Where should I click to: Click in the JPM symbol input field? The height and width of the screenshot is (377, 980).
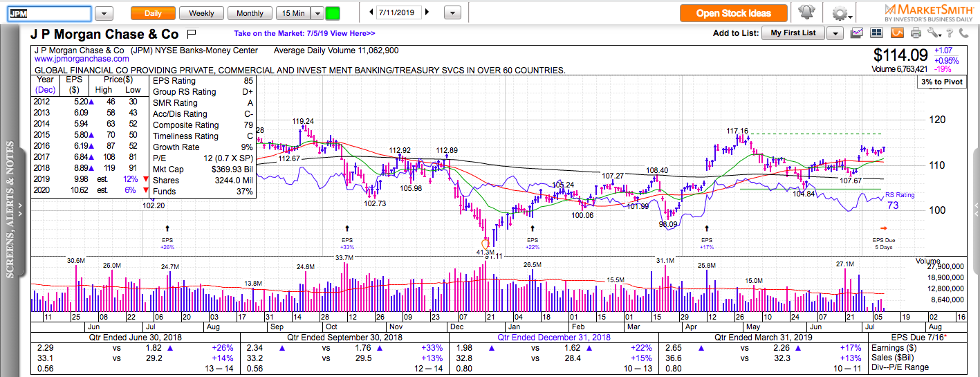click(x=48, y=13)
